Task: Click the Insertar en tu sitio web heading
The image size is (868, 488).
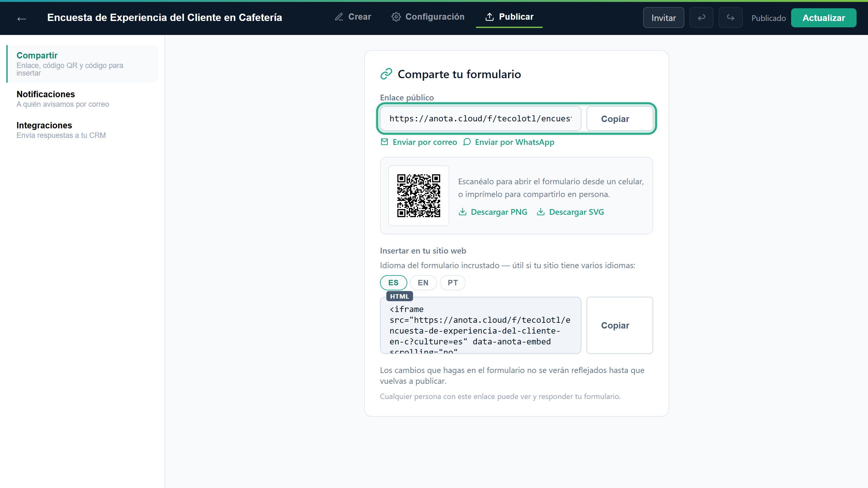Action: click(x=423, y=251)
